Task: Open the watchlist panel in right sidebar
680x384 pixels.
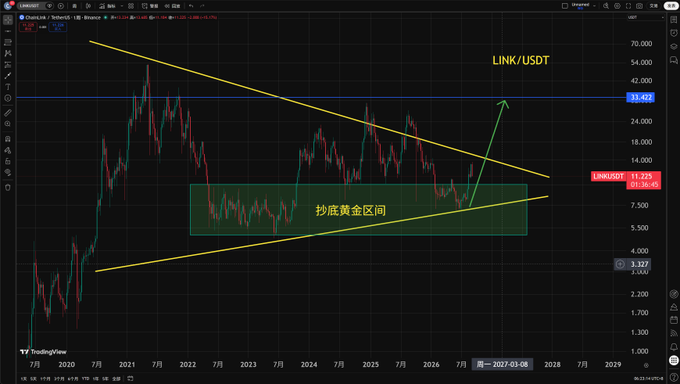Action: pos(673,20)
